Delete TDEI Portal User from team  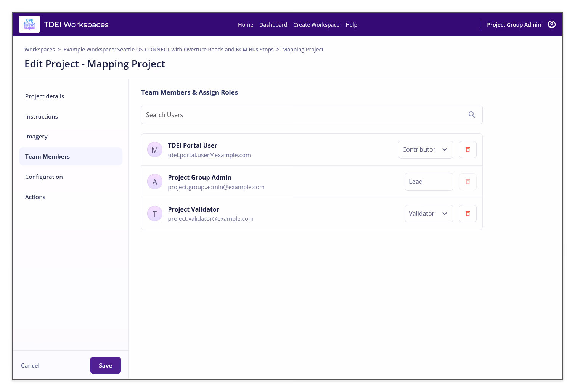pos(467,149)
